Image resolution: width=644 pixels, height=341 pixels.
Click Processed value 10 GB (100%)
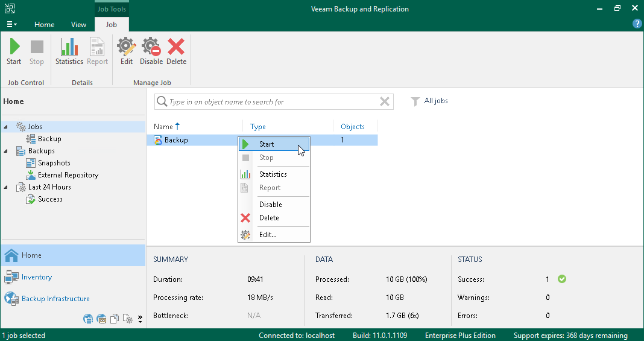pos(406,279)
